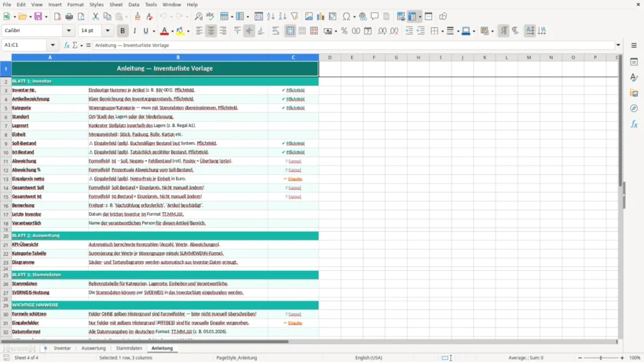Sort descending
The height and width of the screenshot is (362, 644).
pyautogui.click(x=282, y=16)
